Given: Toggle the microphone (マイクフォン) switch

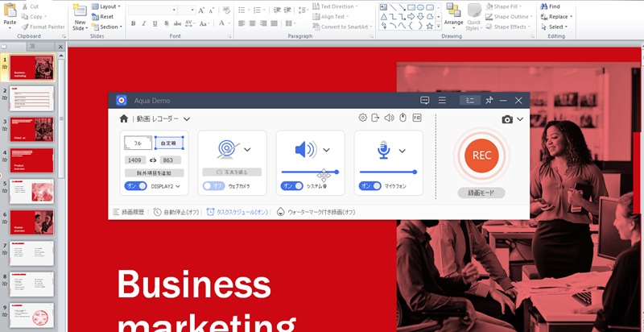Looking at the screenshot, I should coord(369,186).
